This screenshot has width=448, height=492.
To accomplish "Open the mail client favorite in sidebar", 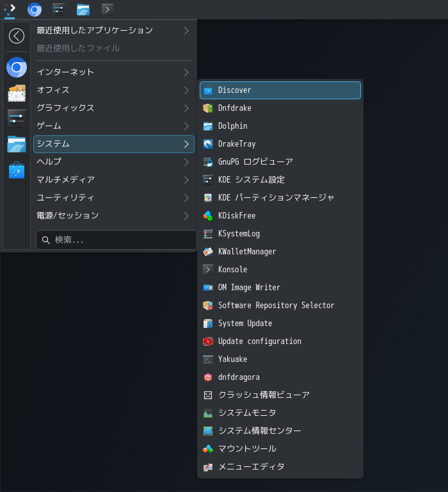I will click(17, 93).
